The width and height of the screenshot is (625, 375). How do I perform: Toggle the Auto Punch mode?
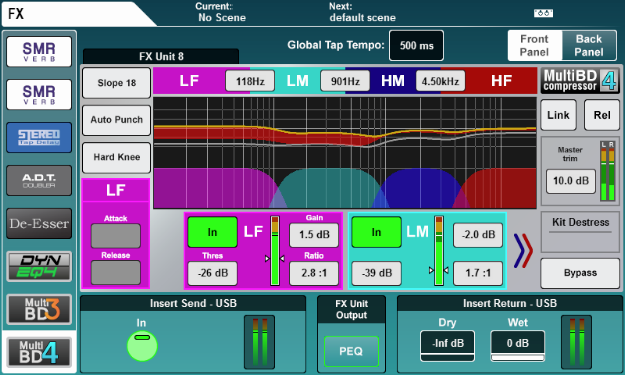tap(116, 120)
